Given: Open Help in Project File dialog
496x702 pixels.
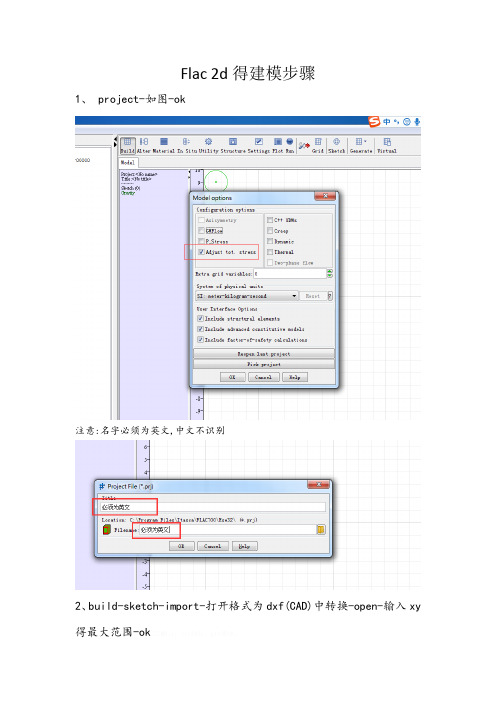Looking at the screenshot, I should [244, 546].
